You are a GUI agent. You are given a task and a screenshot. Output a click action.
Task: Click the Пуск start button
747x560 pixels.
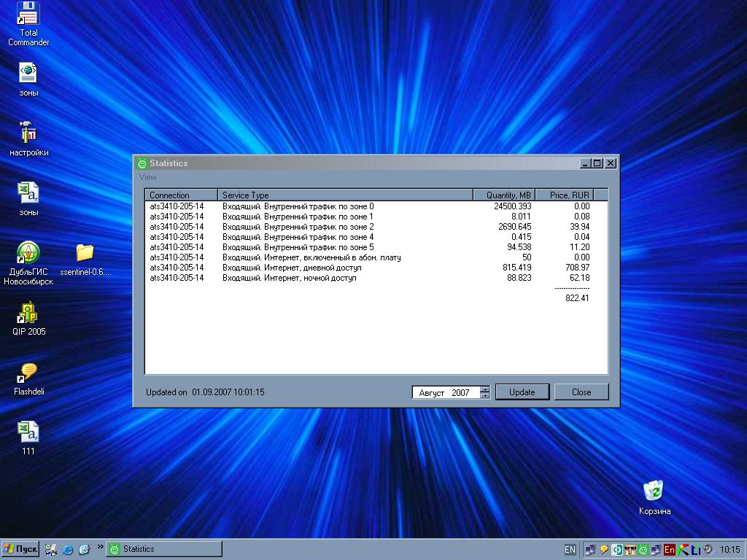(20, 549)
